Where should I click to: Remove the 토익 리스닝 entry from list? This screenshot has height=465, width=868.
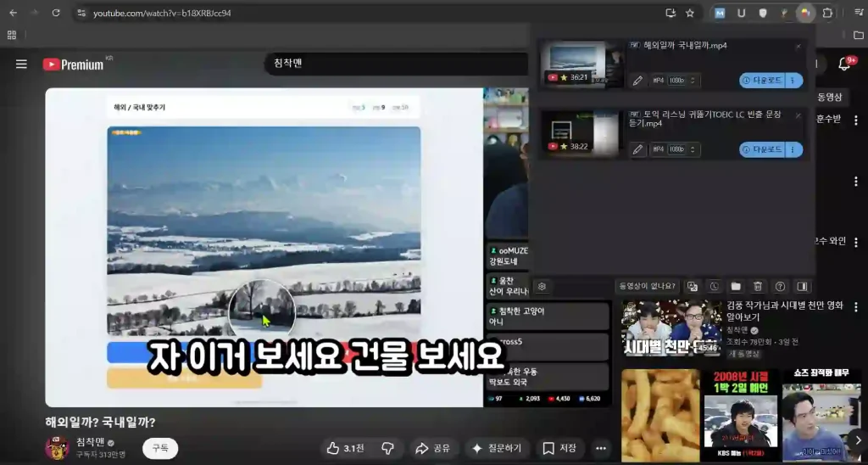[798, 115]
